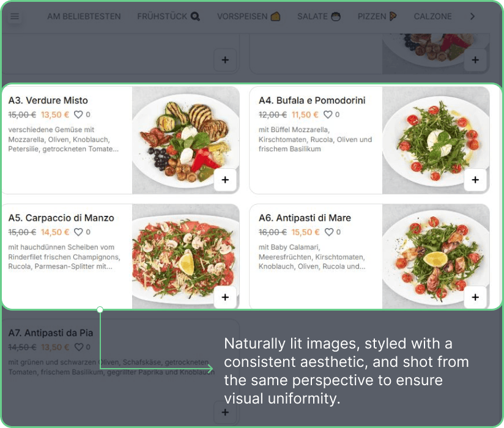Open the CALZONE category tab
This screenshot has height=428, width=504.
(432, 17)
